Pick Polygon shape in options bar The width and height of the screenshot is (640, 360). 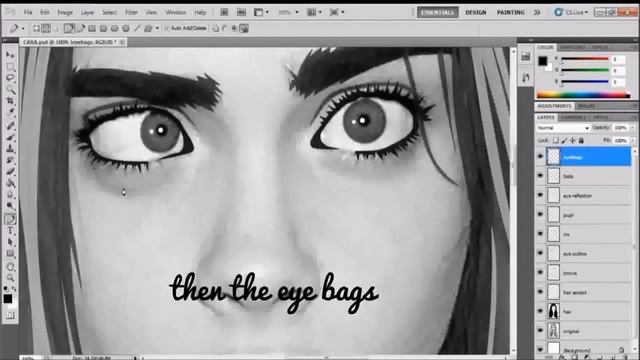coord(126,28)
